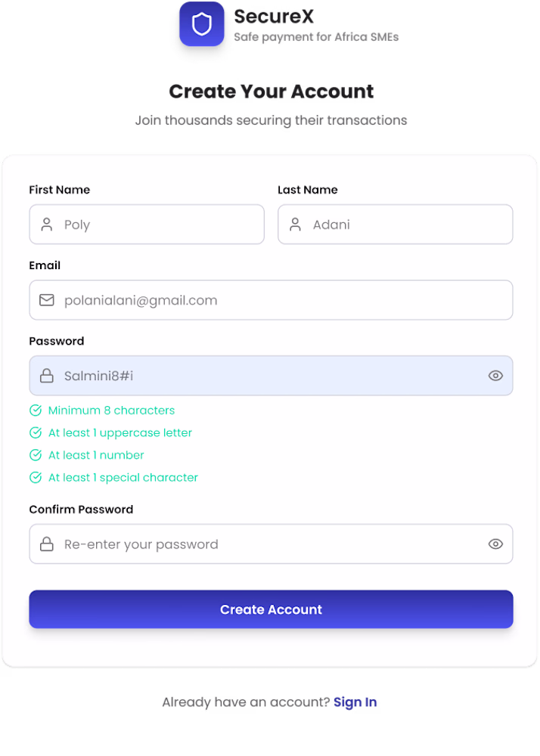Screen dimensions: 540x756
Task: Toggle visibility of Confirm Password field
Action: (x=495, y=544)
